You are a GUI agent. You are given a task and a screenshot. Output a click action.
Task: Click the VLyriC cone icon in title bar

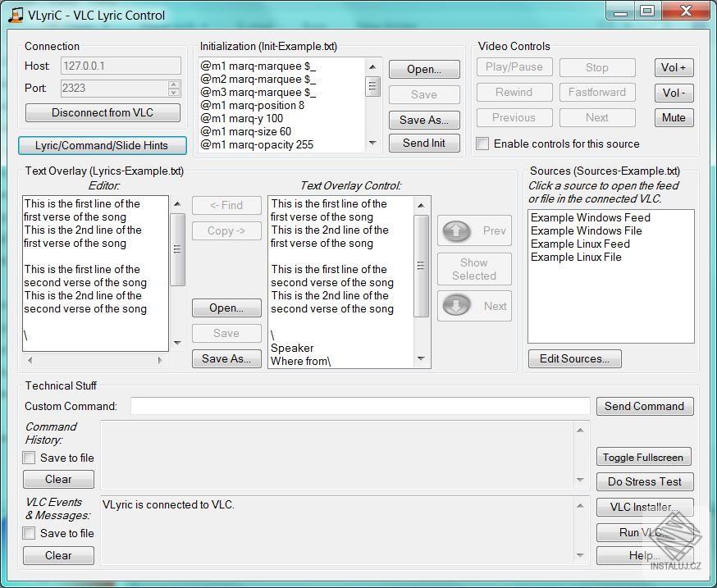pos(15,11)
